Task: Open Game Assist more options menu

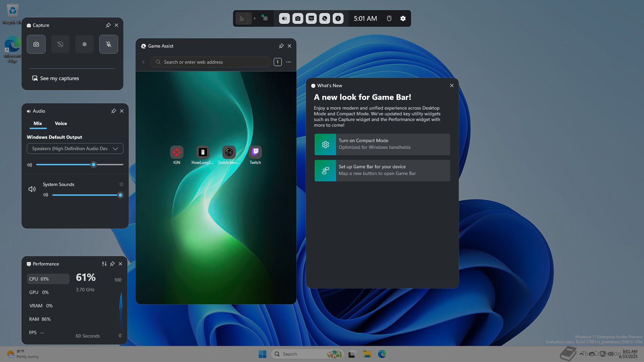Action: (288, 62)
